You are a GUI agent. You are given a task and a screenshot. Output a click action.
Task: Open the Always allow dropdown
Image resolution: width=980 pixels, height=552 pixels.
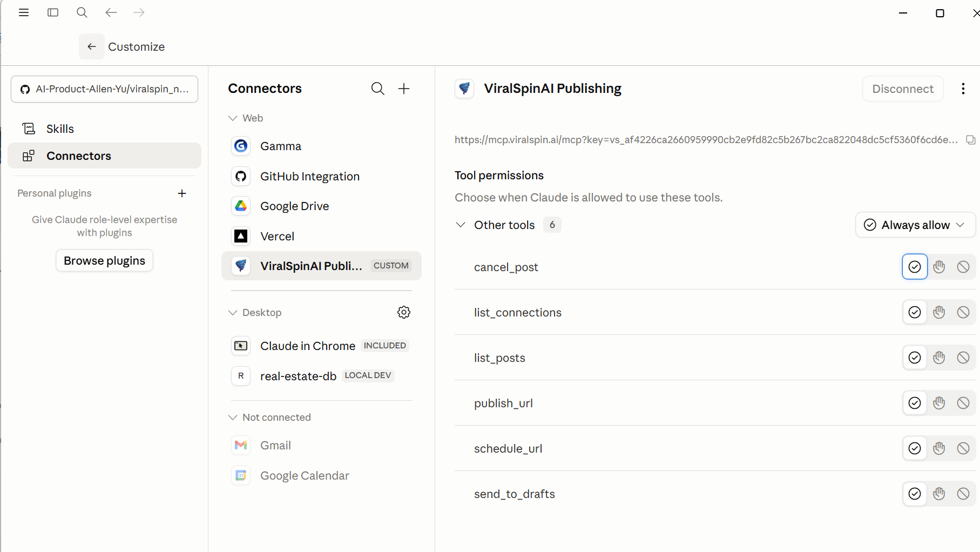click(915, 225)
